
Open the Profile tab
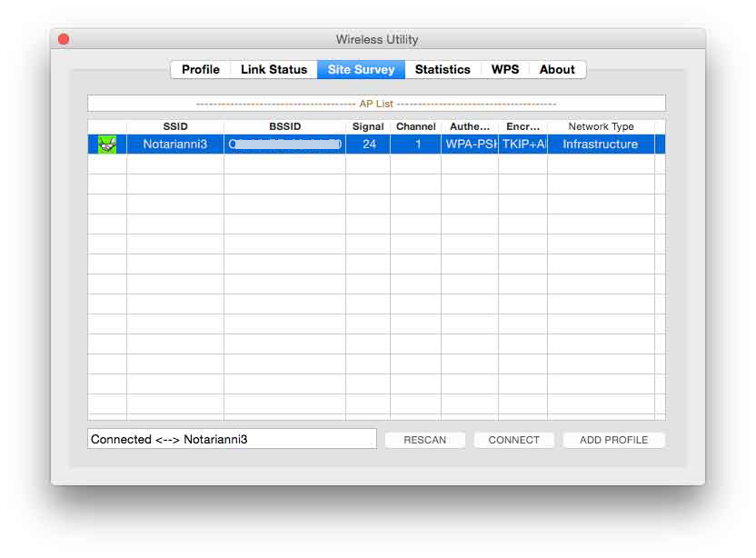pyautogui.click(x=201, y=69)
